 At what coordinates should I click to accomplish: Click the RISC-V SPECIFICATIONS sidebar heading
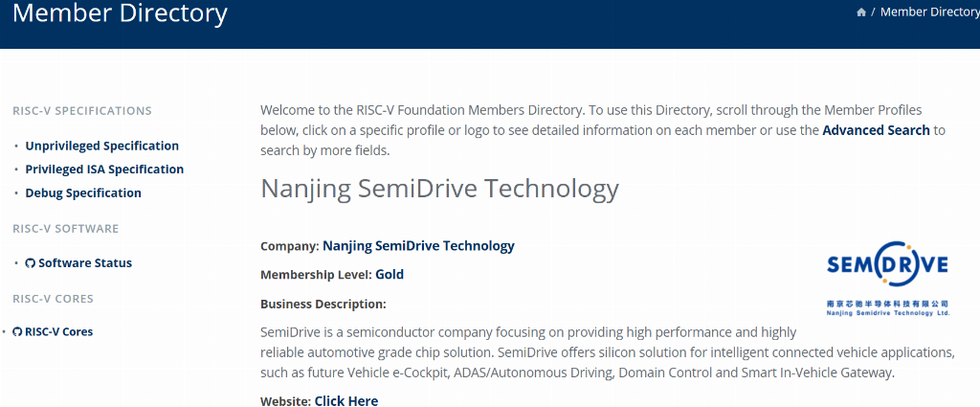[x=82, y=111]
